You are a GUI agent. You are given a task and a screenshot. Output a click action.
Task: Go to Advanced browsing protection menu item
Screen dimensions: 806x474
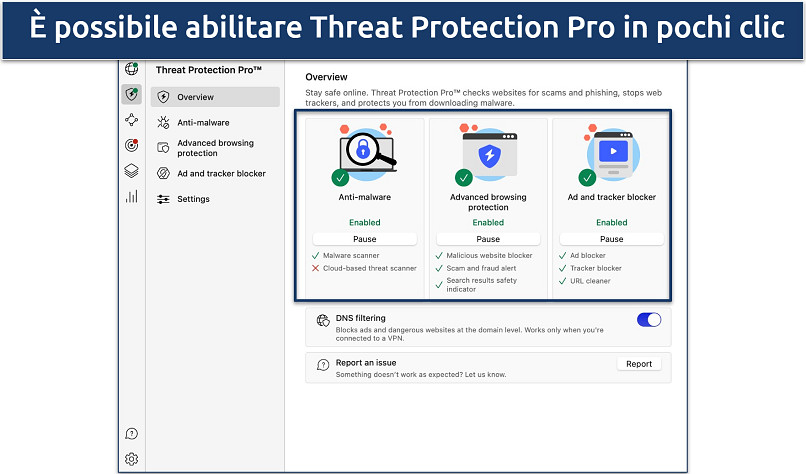pyautogui.click(x=215, y=148)
